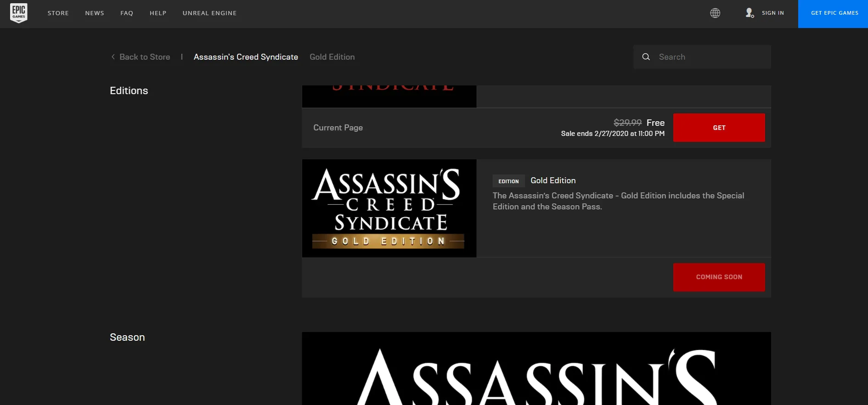Click the sale end date text

(613, 134)
